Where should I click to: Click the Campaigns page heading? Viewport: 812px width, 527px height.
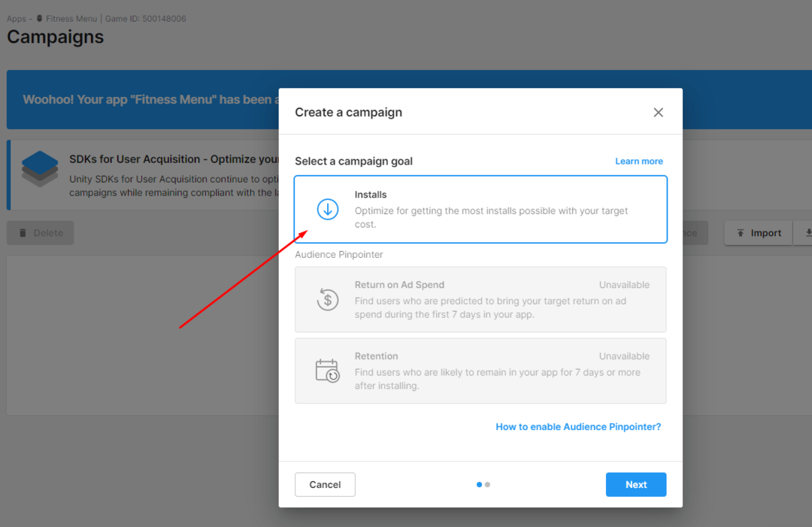55,37
